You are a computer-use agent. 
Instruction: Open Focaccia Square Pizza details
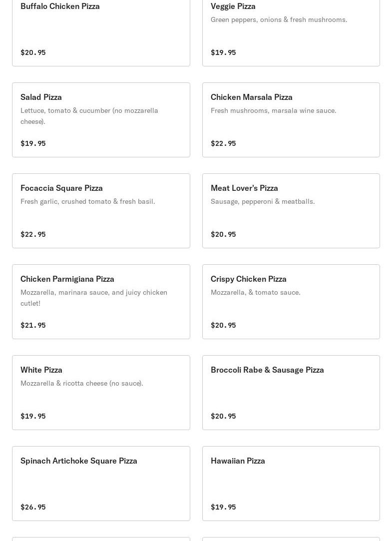click(101, 211)
